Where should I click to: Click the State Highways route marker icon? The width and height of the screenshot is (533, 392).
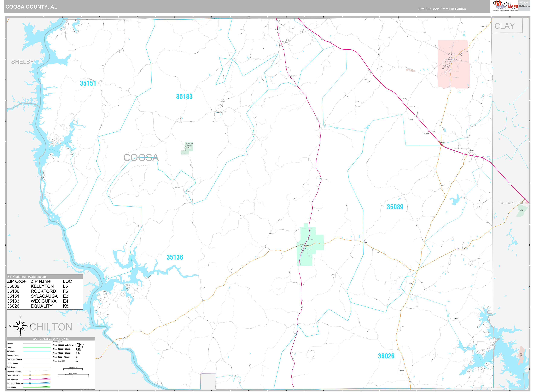(30, 375)
